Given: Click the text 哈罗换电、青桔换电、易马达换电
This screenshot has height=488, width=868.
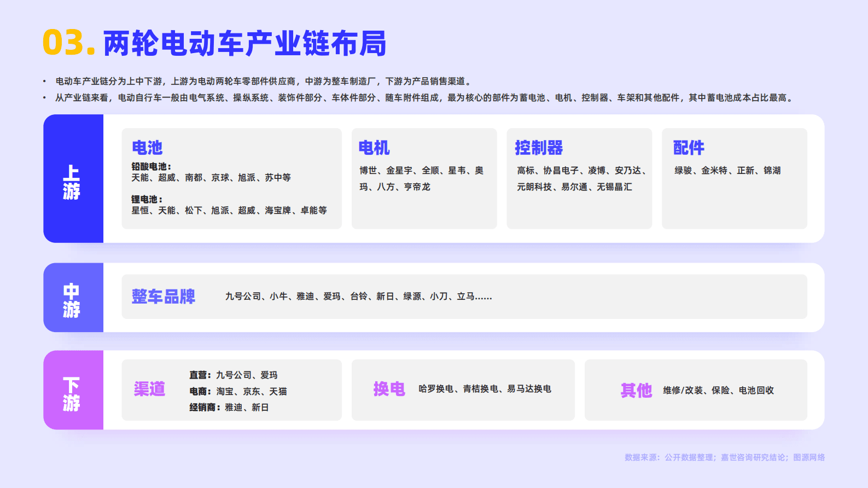Looking at the screenshot, I should click(x=485, y=389).
